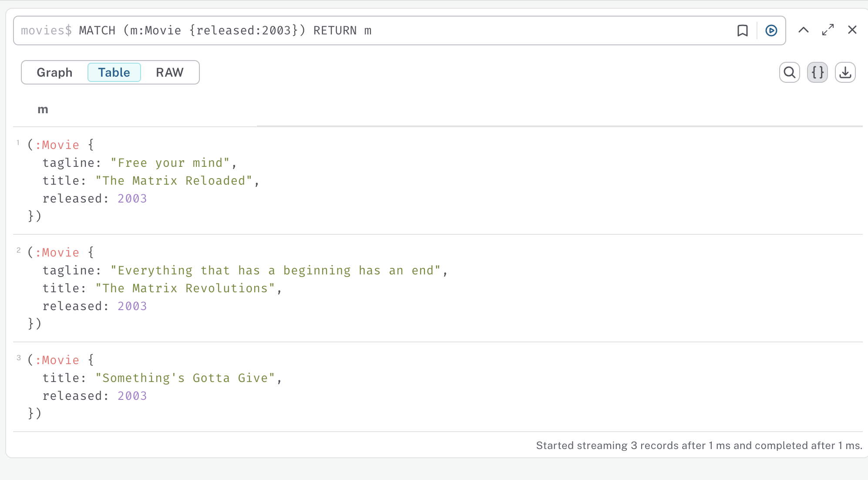Click the streaming records status message
Viewport: 868px width, 480px height.
pos(699,446)
